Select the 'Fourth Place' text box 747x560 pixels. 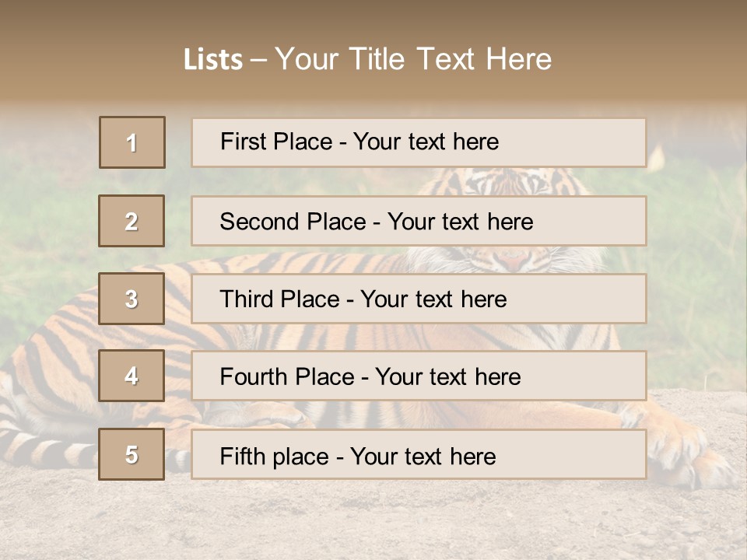click(419, 376)
